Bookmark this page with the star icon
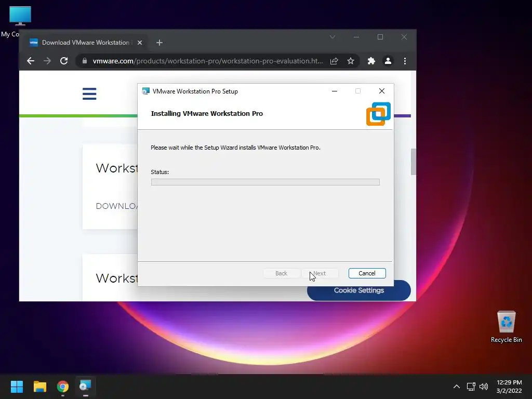Viewport: 532px width, 399px height. [x=351, y=61]
